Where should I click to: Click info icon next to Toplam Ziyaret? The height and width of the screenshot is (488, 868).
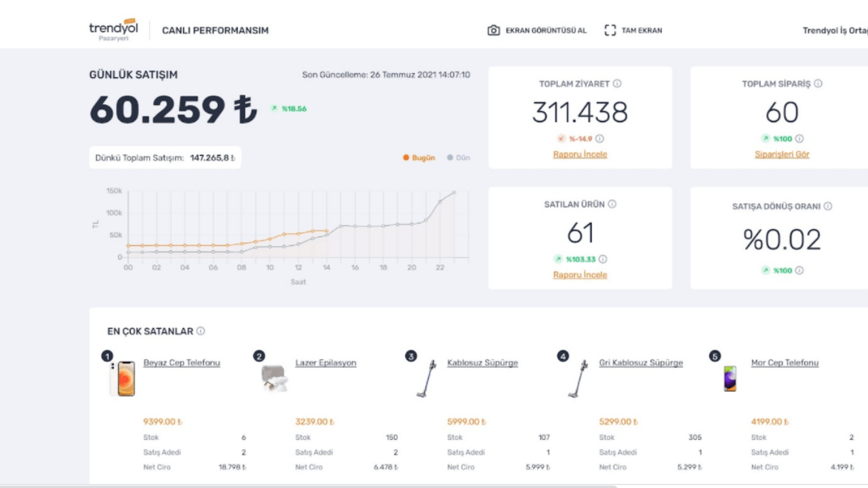pos(617,84)
